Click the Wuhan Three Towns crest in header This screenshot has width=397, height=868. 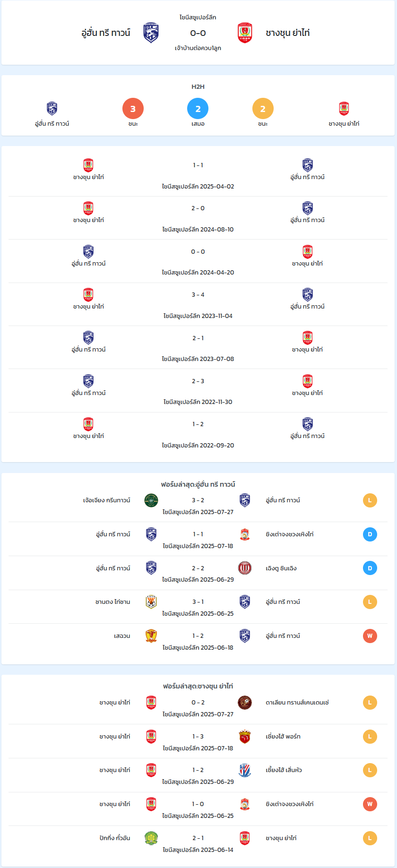(x=151, y=33)
